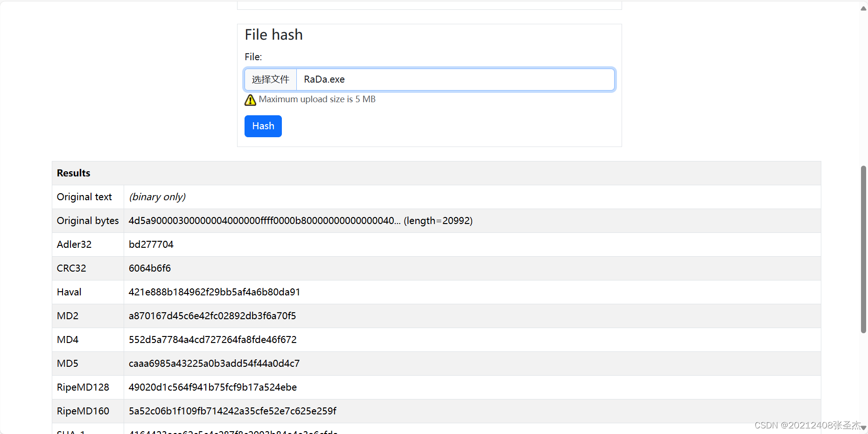Click the yellow warning triangle icon
This screenshot has width=868, height=434.
pos(250,100)
